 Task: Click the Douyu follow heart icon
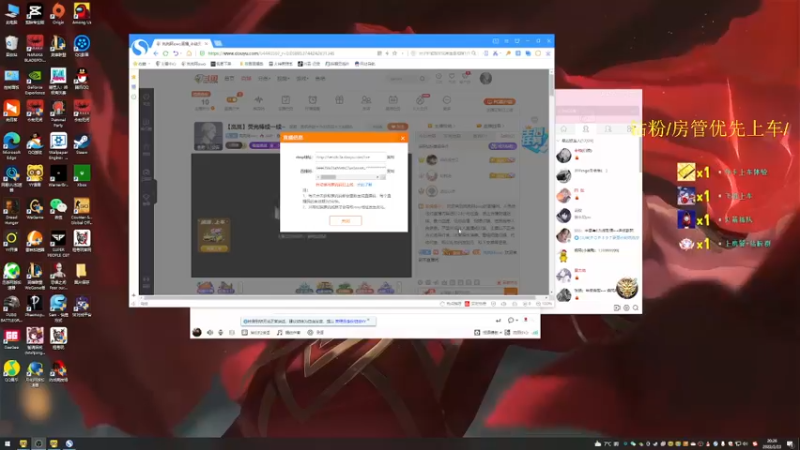tap(452, 77)
